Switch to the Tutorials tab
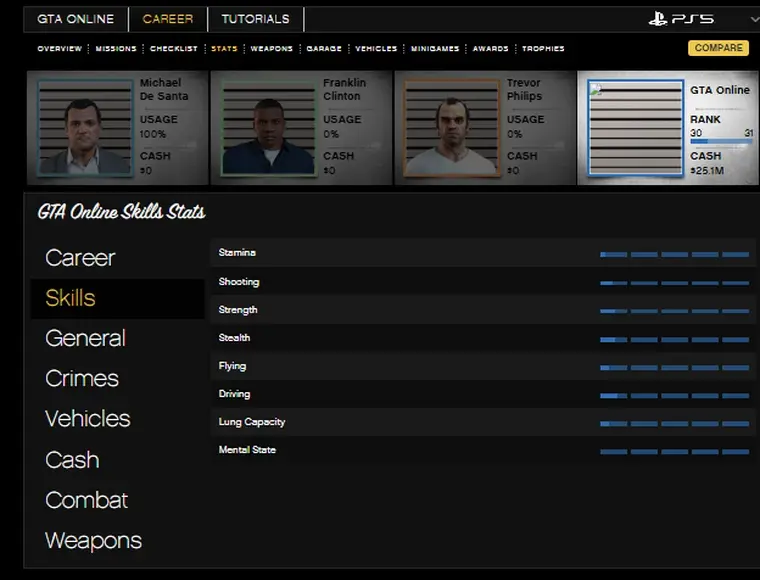Viewport: 760px width, 580px height. click(x=255, y=19)
